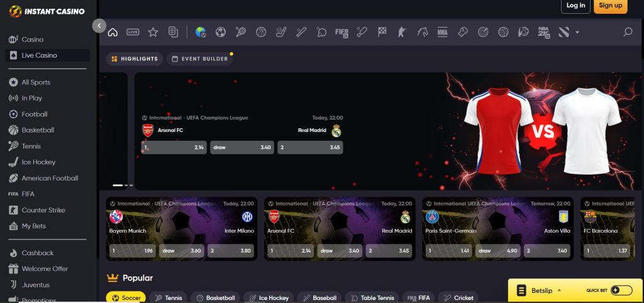Open Live Casino from sidebar

point(39,55)
